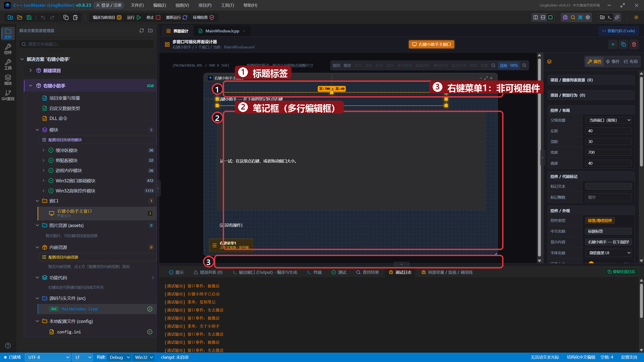Screen dimensions: 644x362
Task: Open Git更改 sidebar panel
Action: 8,95
